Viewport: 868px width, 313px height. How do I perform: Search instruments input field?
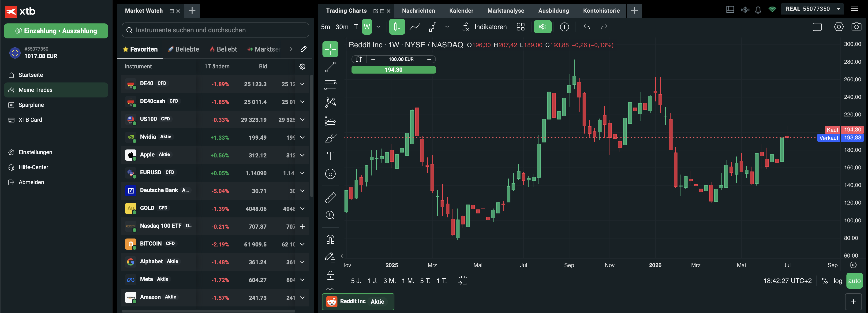[215, 30]
